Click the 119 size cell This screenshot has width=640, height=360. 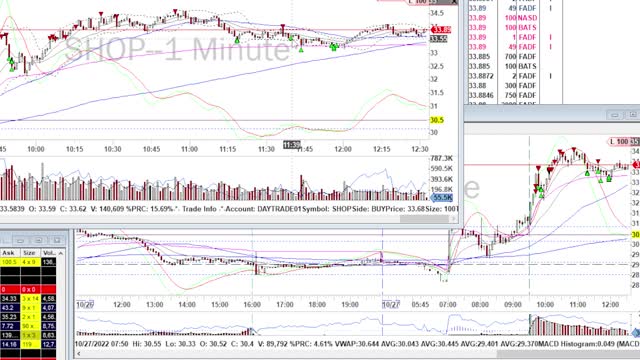click(30, 344)
